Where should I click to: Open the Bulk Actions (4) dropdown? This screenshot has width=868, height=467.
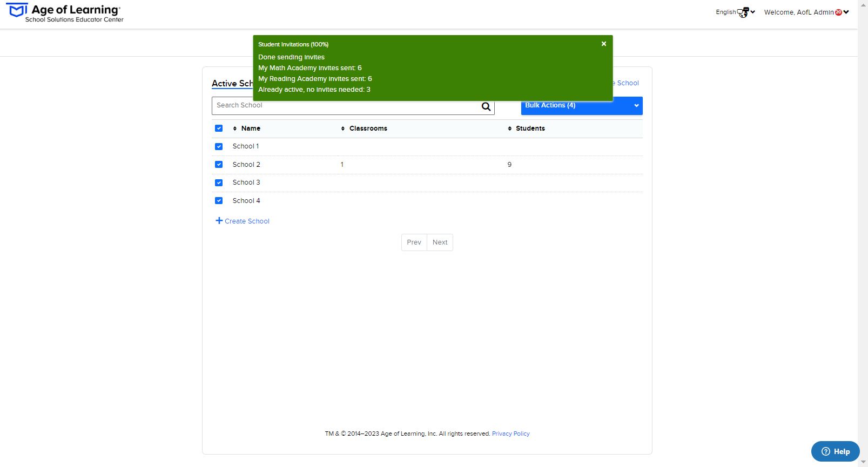582,106
